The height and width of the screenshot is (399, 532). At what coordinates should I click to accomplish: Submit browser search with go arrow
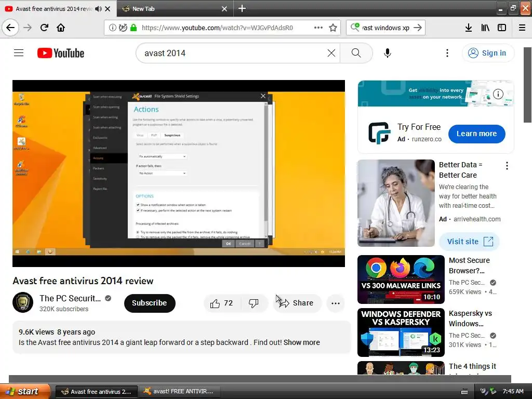418,28
